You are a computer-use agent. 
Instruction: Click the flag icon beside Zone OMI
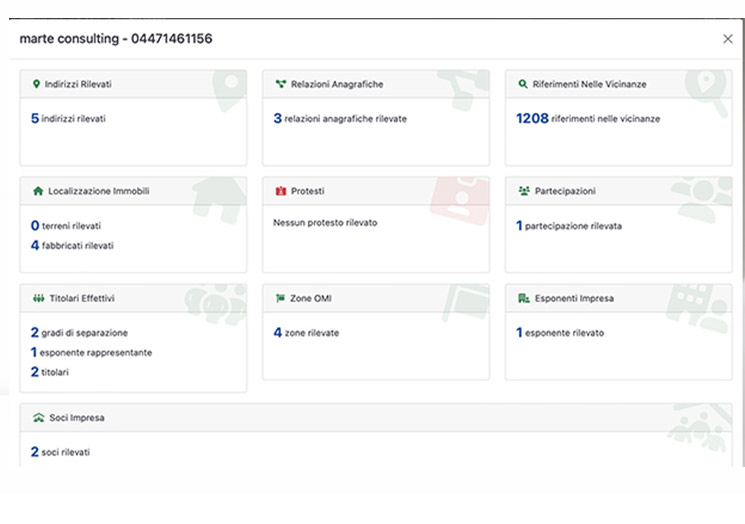[280, 298]
